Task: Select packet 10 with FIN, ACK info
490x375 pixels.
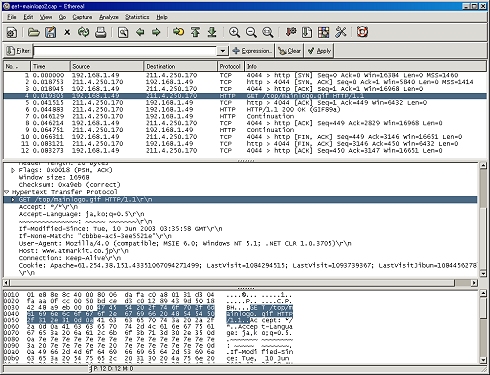Action: coord(245,137)
